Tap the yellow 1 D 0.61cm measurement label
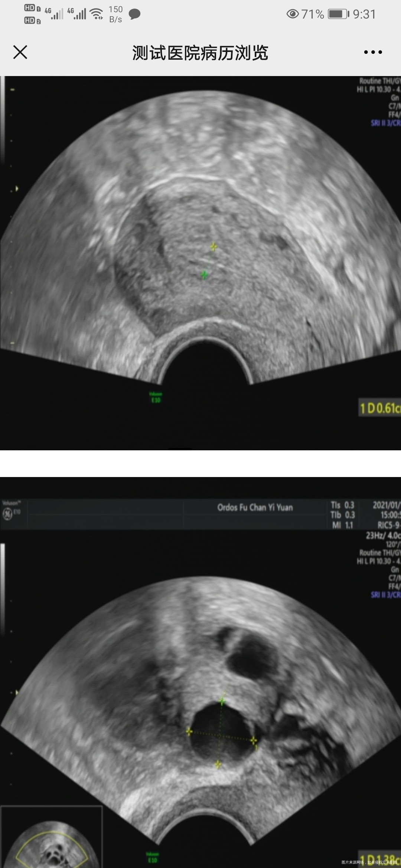 [379, 408]
